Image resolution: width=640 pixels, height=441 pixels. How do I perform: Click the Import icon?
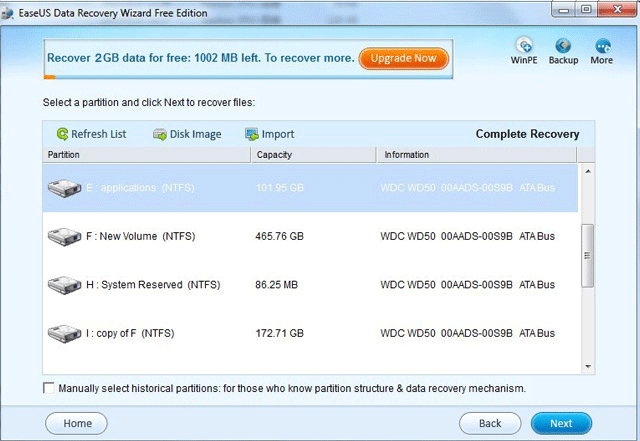pyautogui.click(x=252, y=134)
